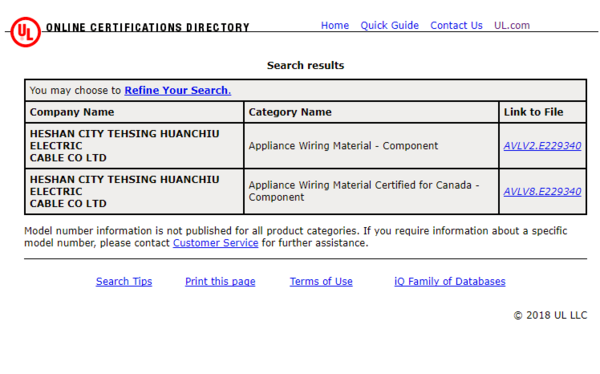
Task: Click 'Appliance Wiring Material Certified for Canada' cell
Action: pos(371,191)
